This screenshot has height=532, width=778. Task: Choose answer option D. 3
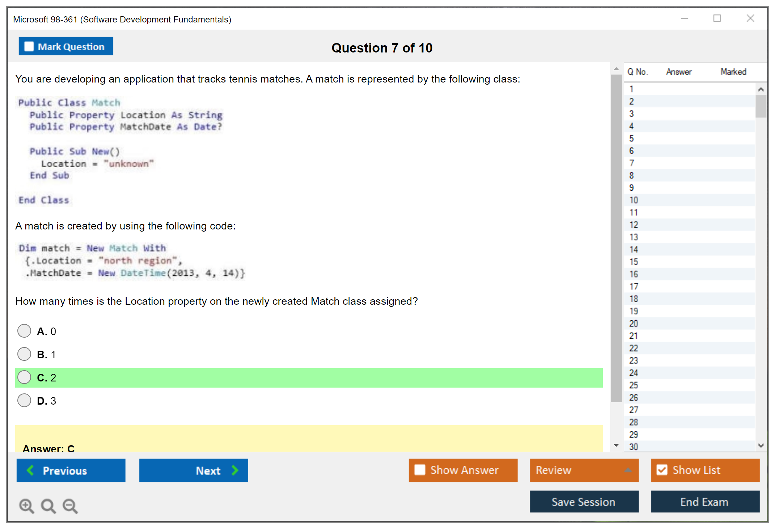coord(24,400)
